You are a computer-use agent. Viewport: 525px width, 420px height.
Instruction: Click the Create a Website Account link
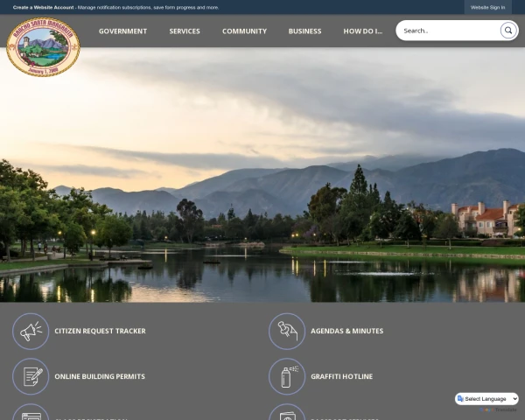43,7
